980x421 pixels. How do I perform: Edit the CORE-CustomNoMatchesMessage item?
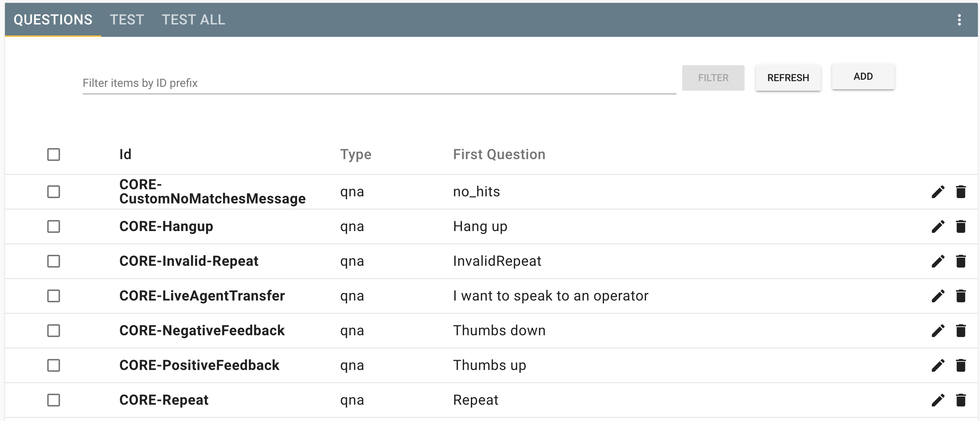(x=938, y=192)
